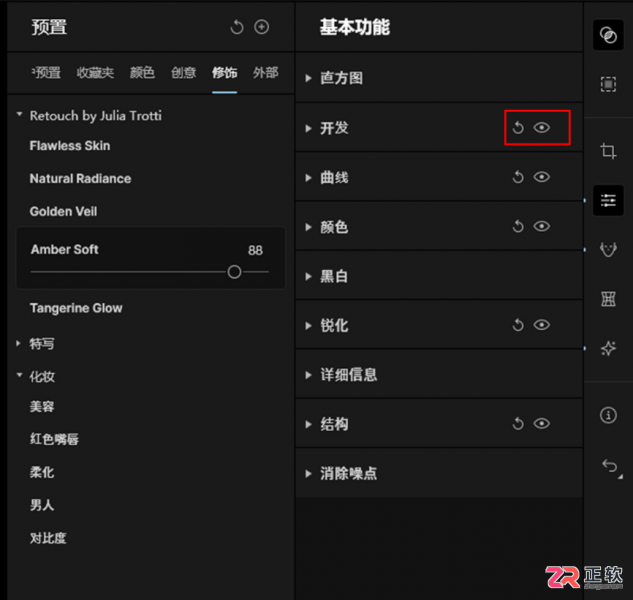Open the presets overlapping-circles sidebar icon
The height and width of the screenshot is (600, 633).
tap(608, 35)
